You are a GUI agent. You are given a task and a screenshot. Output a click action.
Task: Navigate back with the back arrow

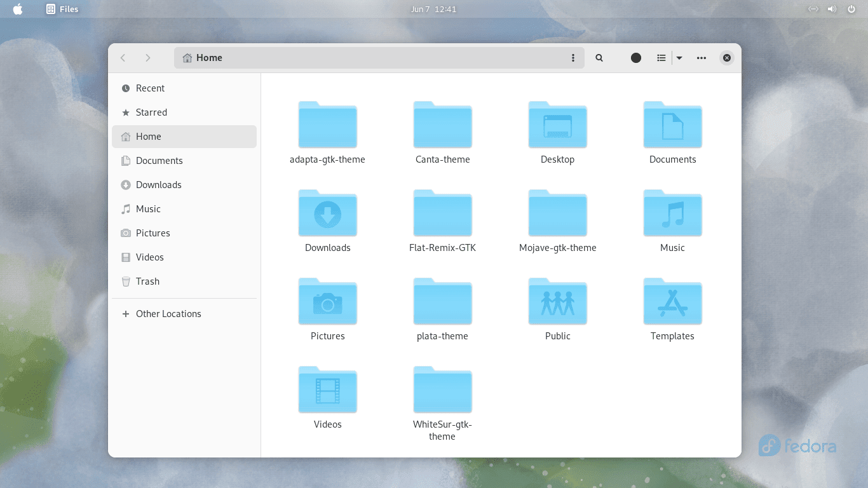pyautogui.click(x=123, y=58)
